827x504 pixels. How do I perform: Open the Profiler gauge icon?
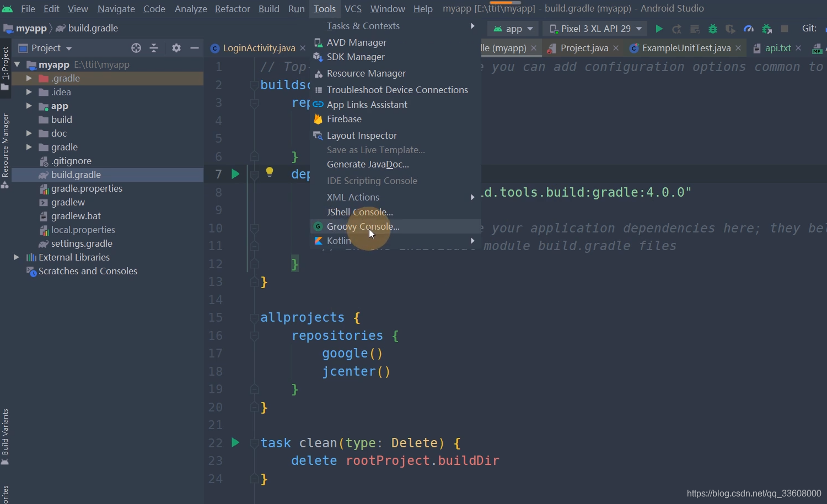coord(748,29)
